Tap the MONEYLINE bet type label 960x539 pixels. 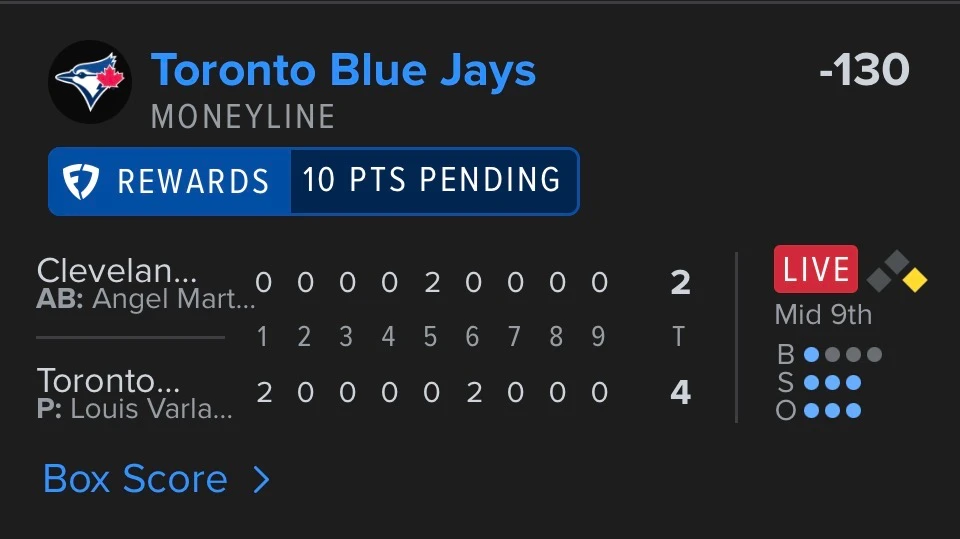[x=243, y=116]
